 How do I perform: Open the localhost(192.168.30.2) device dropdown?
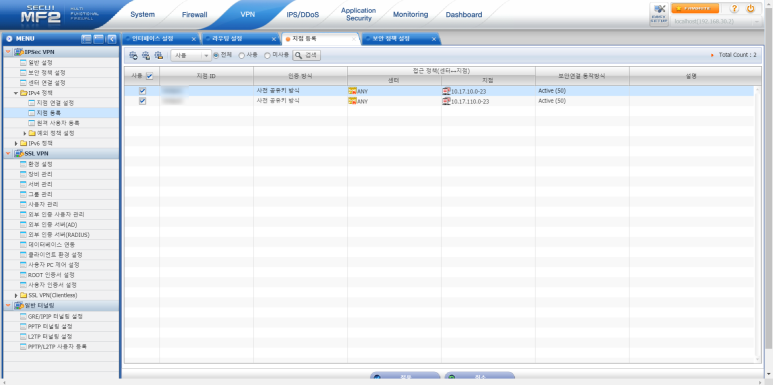click(716, 22)
